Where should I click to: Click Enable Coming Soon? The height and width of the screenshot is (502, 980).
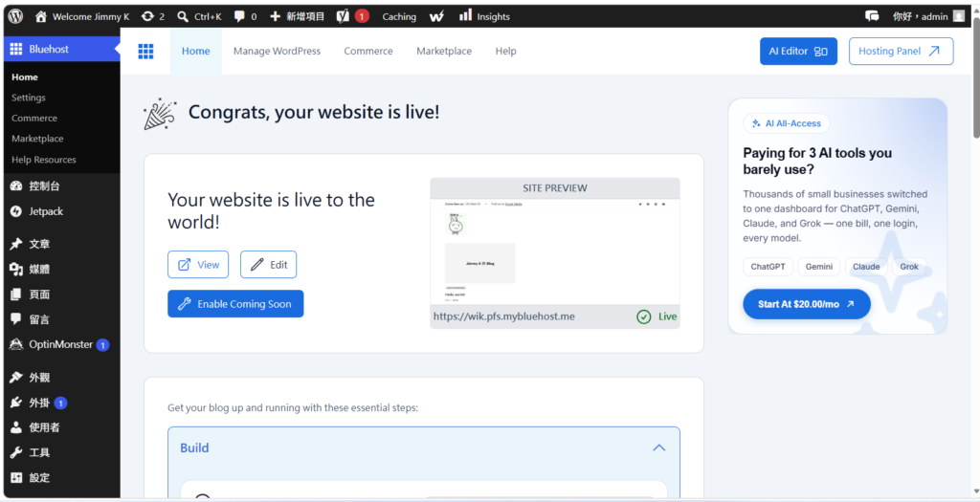click(235, 304)
